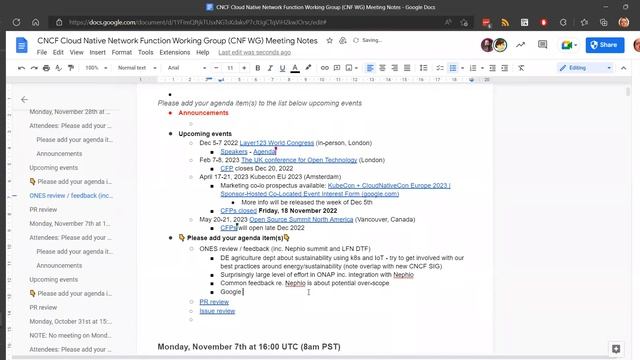Viewport: 640px width, 360px height.
Task: Open the File menu
Action: pyautogui.click(x=42, y=53)
